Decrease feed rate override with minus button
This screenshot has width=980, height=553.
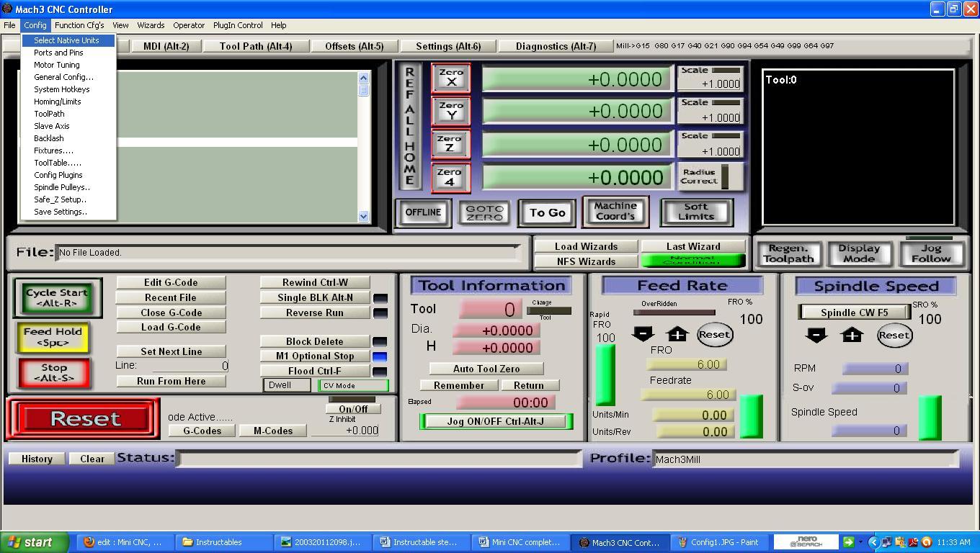[643, 334]
